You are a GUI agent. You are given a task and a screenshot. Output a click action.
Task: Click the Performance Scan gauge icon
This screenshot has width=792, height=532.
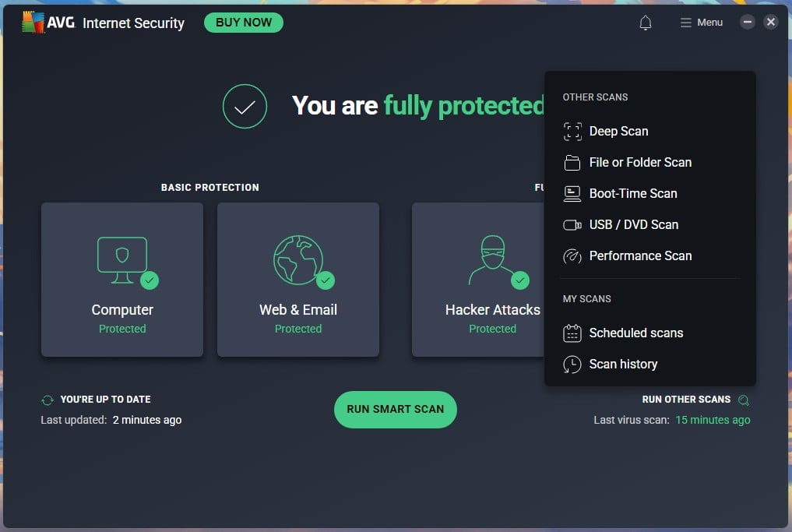pyautogui.click(x=572, y=256)
